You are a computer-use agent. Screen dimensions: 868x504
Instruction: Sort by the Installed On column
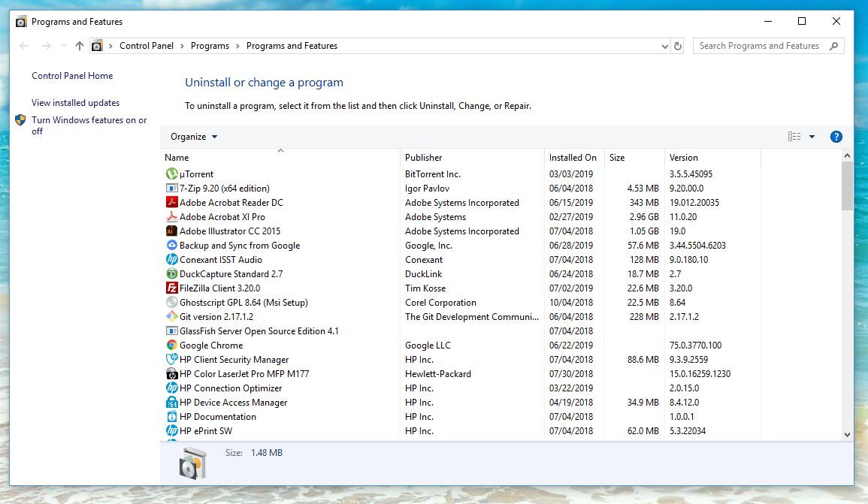(x=574, y=157)
